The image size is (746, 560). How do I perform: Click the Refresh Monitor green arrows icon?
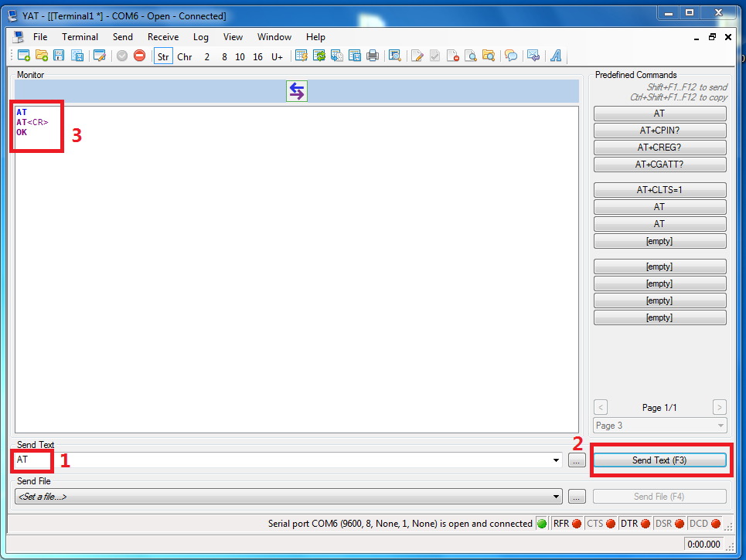click(x=319, y=56)
